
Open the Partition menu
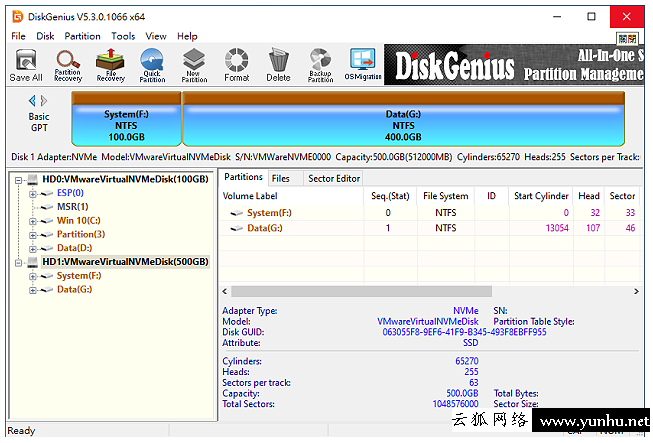(82, 36)
